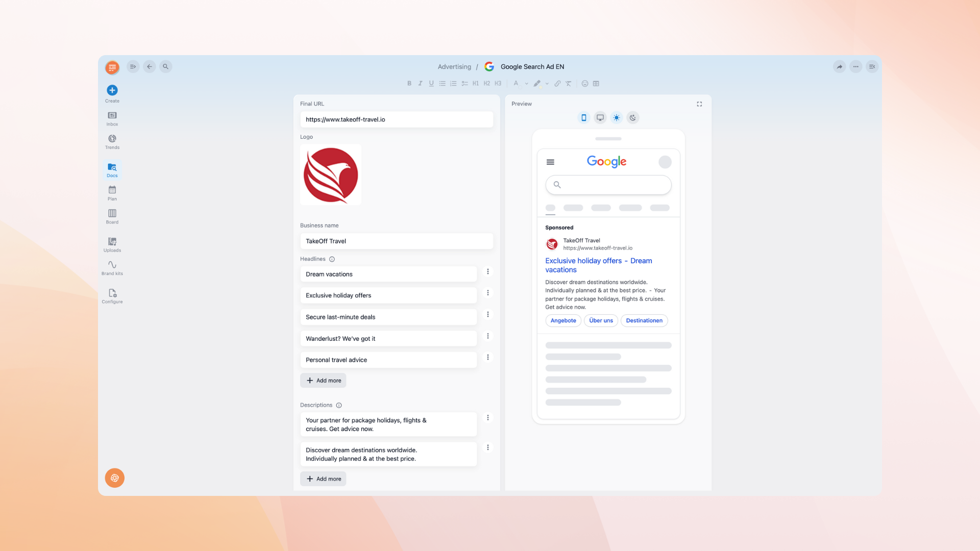
Task: Clear formatting with the toolbar icon
Action: [x=569, y=84]
